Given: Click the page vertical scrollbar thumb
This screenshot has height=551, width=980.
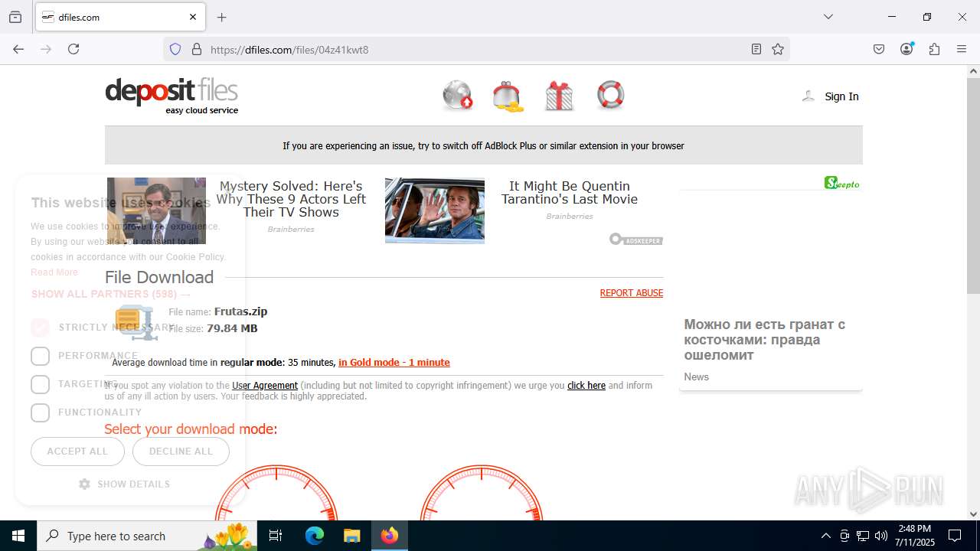Looking at the screenshot, I should 973,185.
